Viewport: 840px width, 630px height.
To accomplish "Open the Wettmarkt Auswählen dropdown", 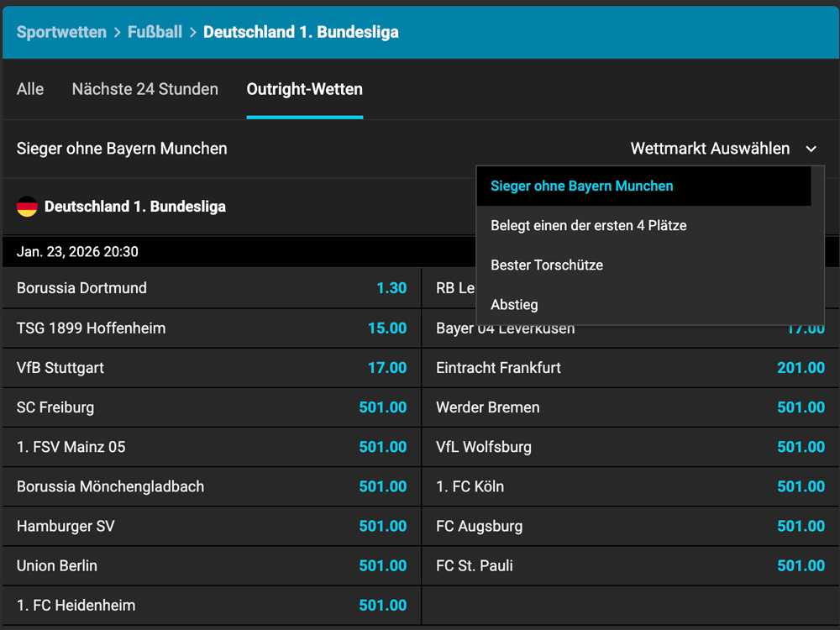I will [710, 148].
